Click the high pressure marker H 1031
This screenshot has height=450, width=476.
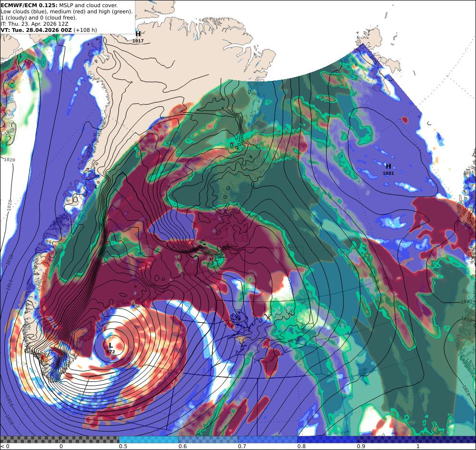(388, 169)
